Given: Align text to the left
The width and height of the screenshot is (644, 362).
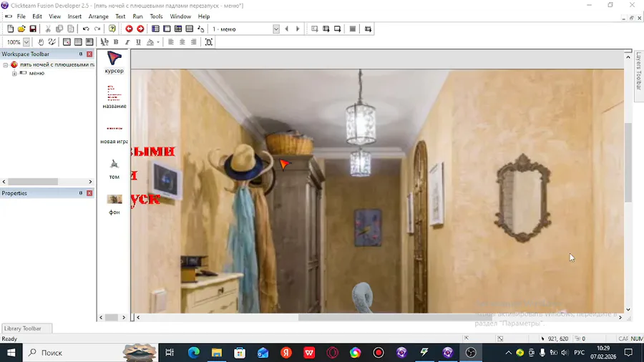Looking at the screenshot, I should (x=171, y=42).
